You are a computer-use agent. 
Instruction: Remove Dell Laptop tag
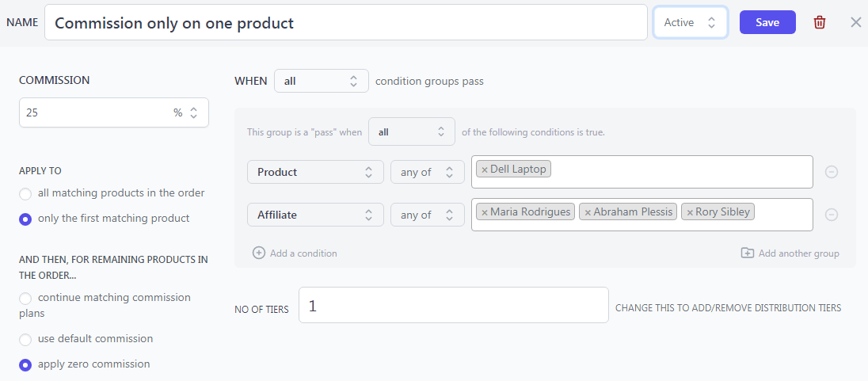(485, 170)
